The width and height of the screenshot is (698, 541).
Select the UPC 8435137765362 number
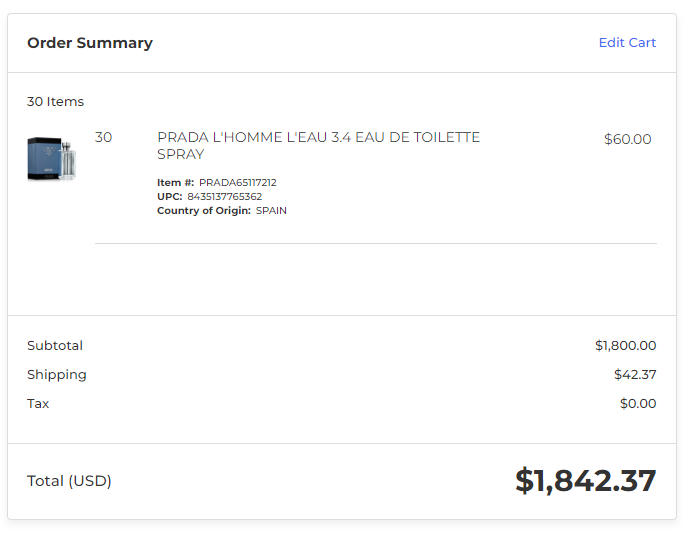coord(224,196)
